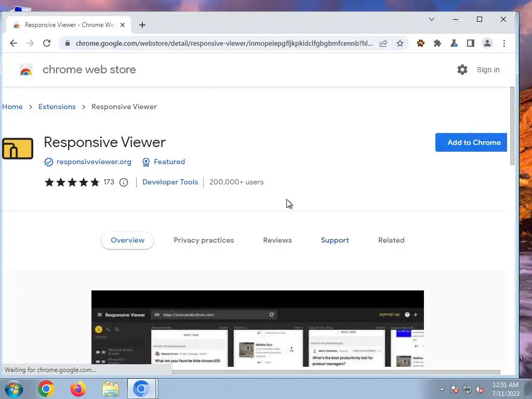Click the browser forward arrow
Image resolution: width=532 pixels, height=399 pixels.
(x=30, y=43)
